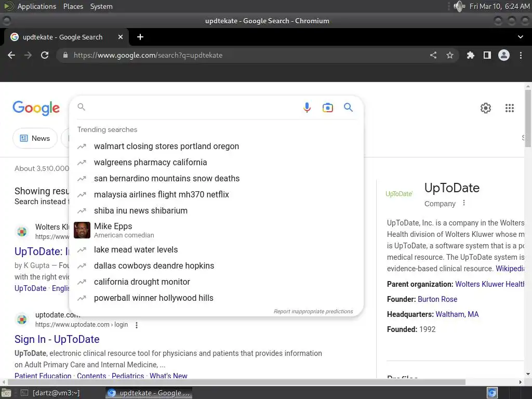This screenshot has width=532, height=399.
Task: Bookmark this page with the star icon
Action: point(450,55)
